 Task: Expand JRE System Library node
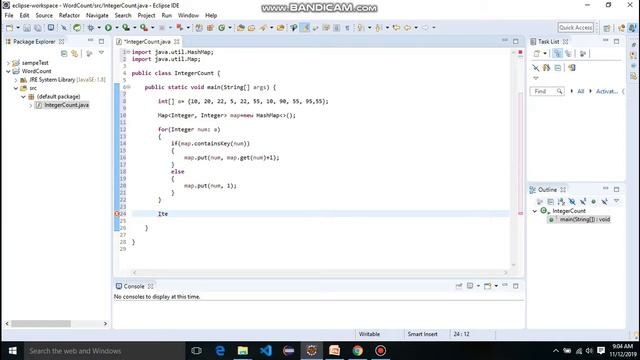pyautogui.click(x=16, y=80)
